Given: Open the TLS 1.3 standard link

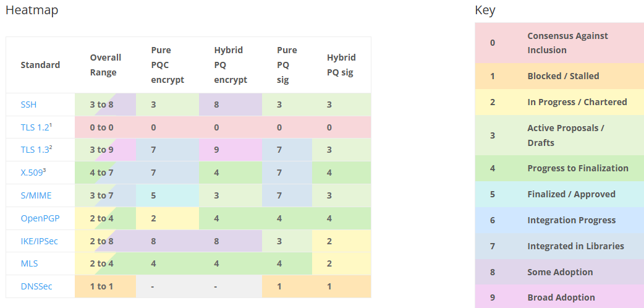Looking at the screenshot, I should pos(35,150).
